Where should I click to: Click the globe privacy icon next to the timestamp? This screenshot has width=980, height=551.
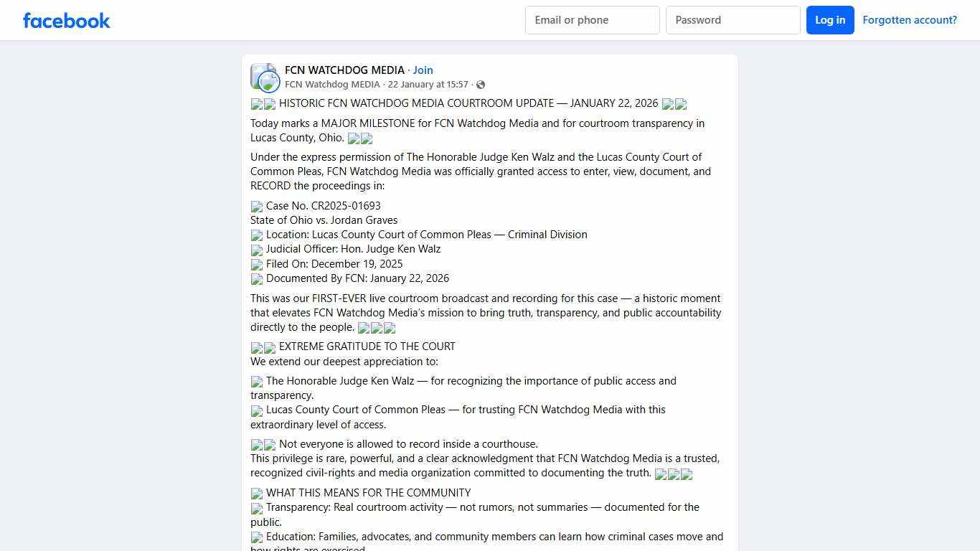pos(481,85)
